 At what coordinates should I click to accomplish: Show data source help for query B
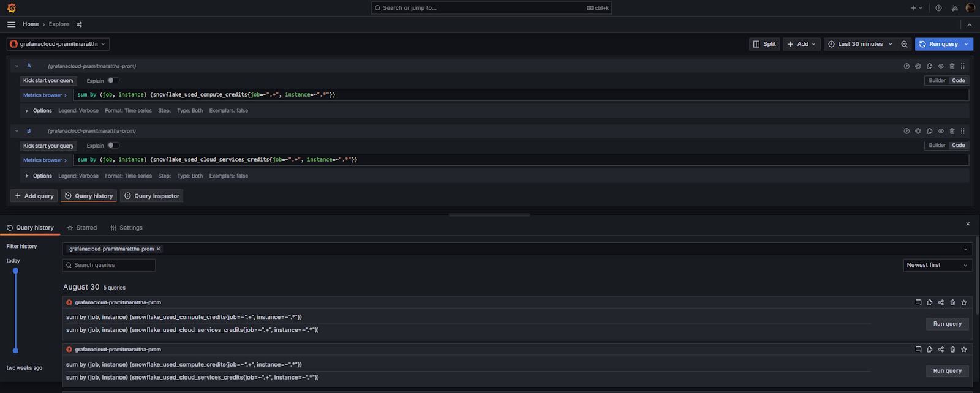907,131
